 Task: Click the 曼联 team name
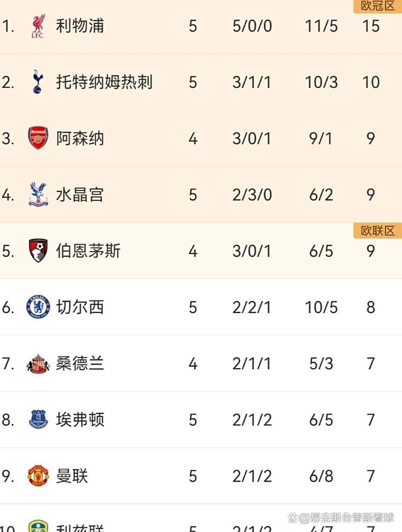pos(72,476)
